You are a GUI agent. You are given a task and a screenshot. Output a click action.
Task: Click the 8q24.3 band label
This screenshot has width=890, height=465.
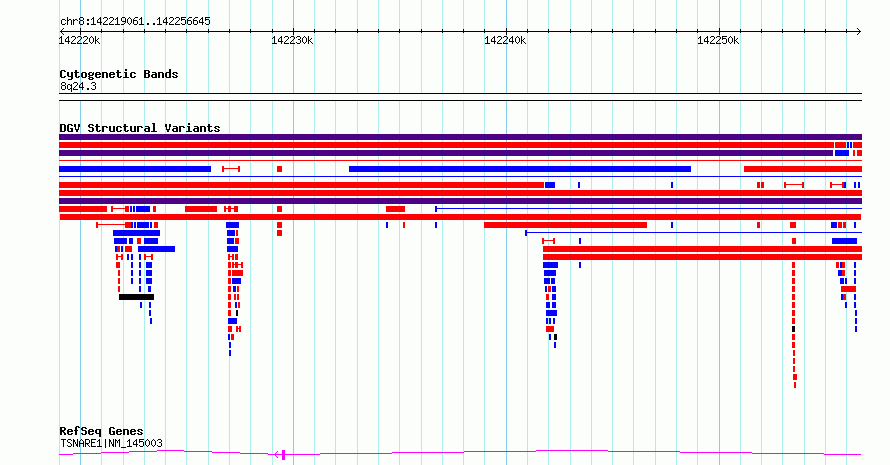point(78,87)
